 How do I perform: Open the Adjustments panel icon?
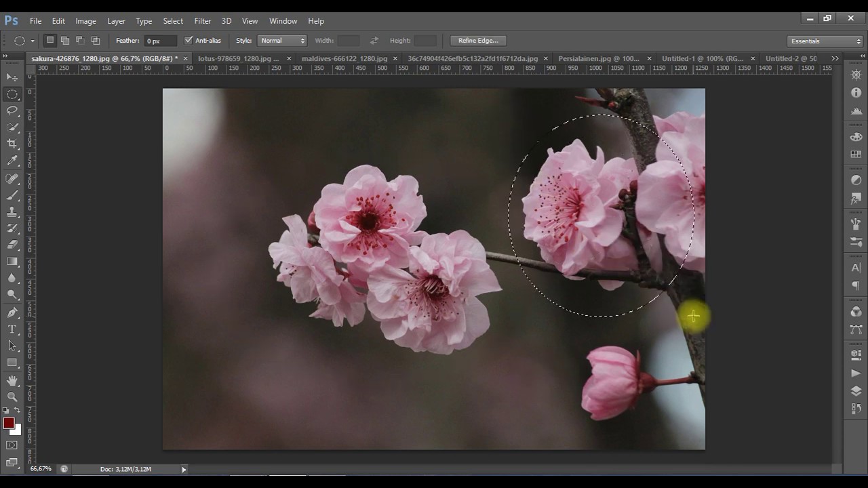pos(856,180)
